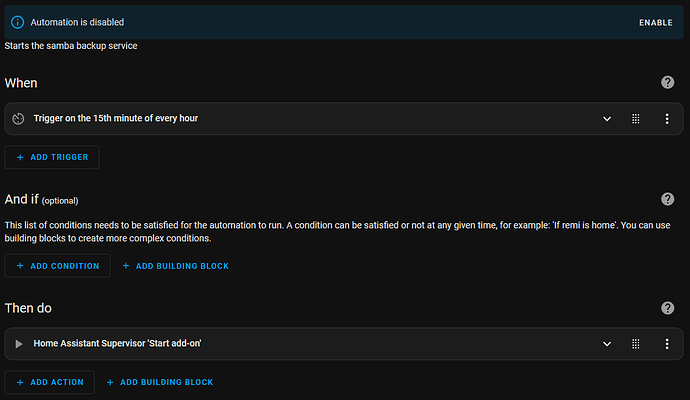The width and height of the screenshot is (690, 400).
Task: Grab the drag handle on the action row
Action: click(635, 344)
